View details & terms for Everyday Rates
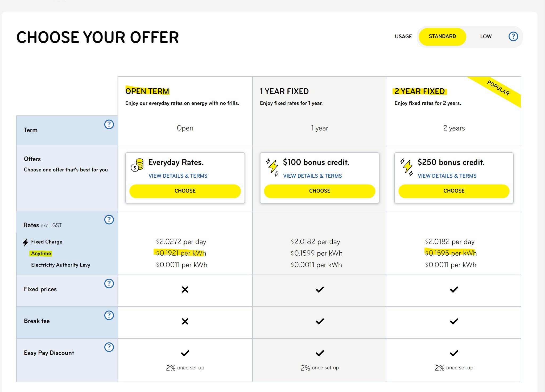 coord(178,176)
